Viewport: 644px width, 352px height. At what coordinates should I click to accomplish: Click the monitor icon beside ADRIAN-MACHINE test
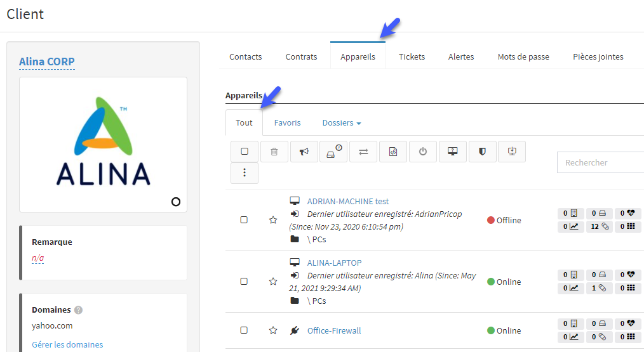(x=295, y=201)
